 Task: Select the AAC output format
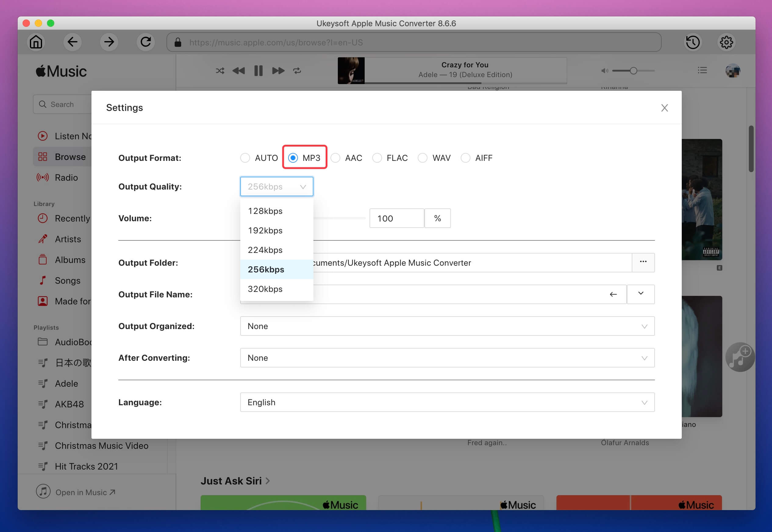pyautogui.click(x=336, y=158)
